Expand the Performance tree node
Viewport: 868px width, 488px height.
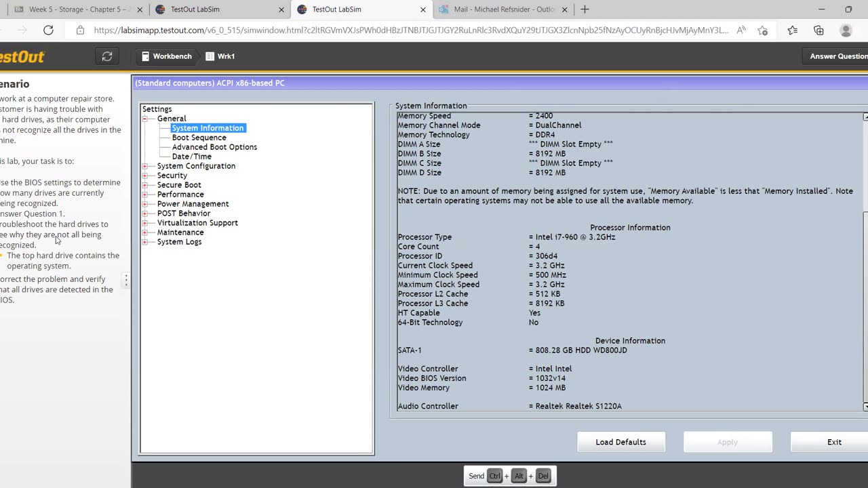click(144, 195)
